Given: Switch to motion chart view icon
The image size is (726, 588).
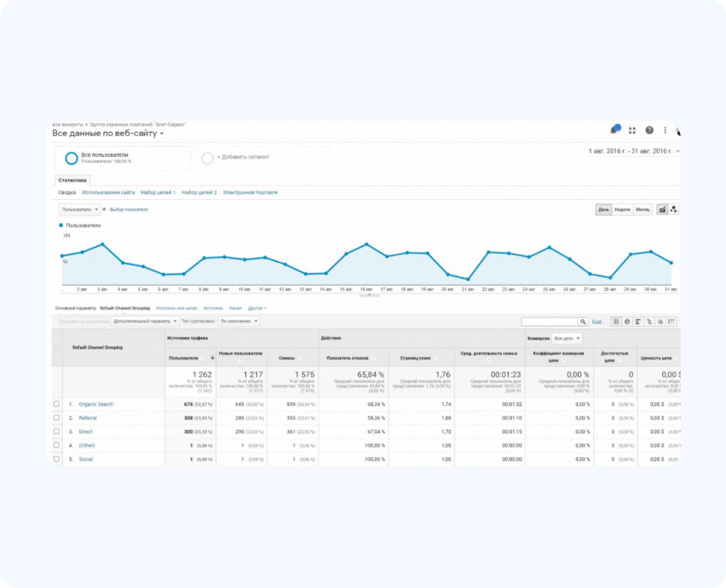Looking at the screenshot, I should pyautogui.click(x=673, y=209).
